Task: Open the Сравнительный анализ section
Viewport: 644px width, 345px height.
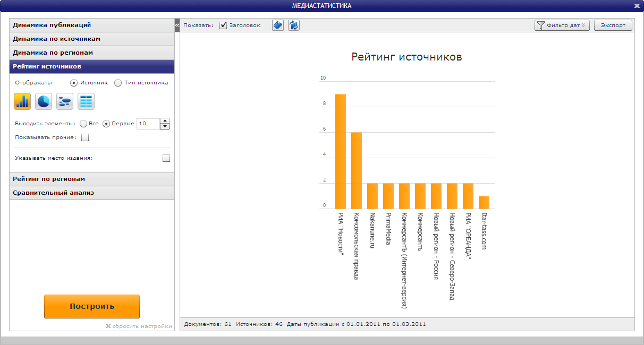Action: 92,193
